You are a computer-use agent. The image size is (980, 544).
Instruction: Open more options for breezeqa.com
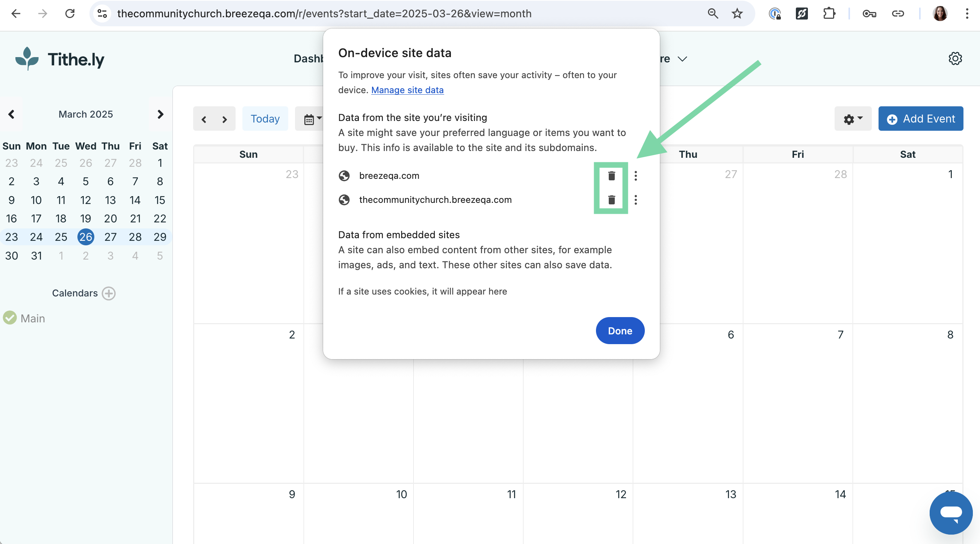[636, 176]
